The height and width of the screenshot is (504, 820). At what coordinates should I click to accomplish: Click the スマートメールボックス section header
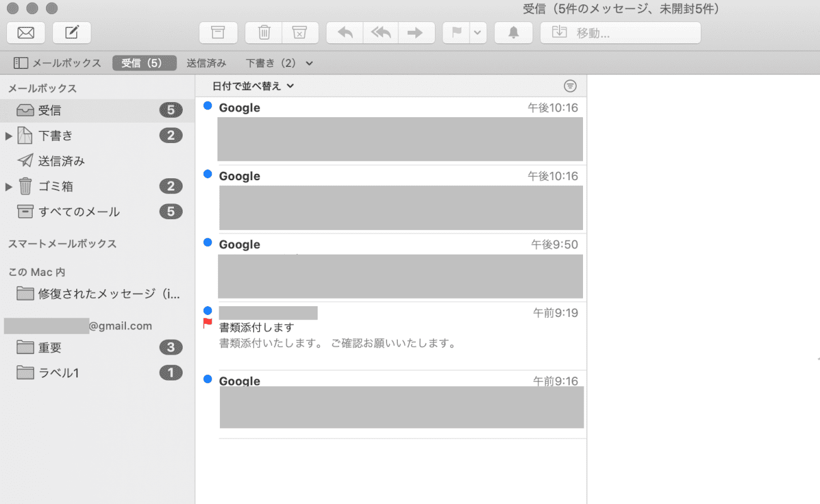(62, 244)
